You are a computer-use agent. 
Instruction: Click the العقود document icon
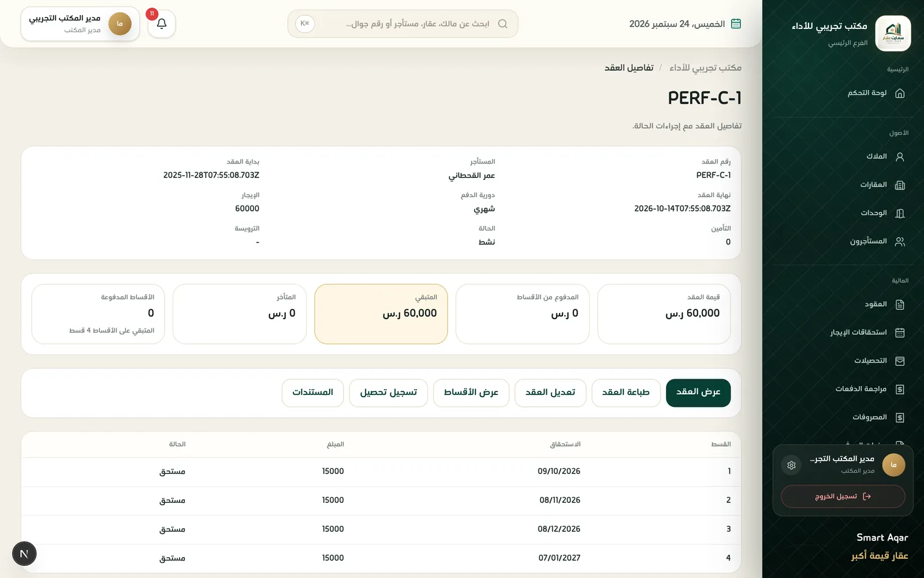coord(900,305)
